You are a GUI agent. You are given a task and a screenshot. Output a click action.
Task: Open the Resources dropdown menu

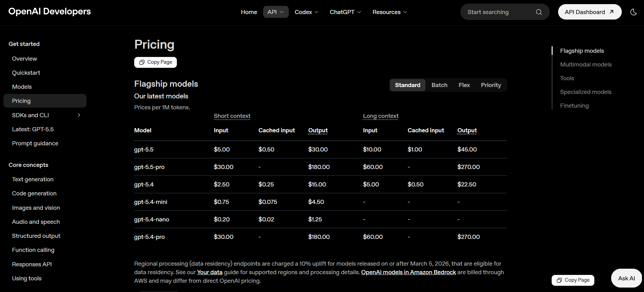click(390, 12)
